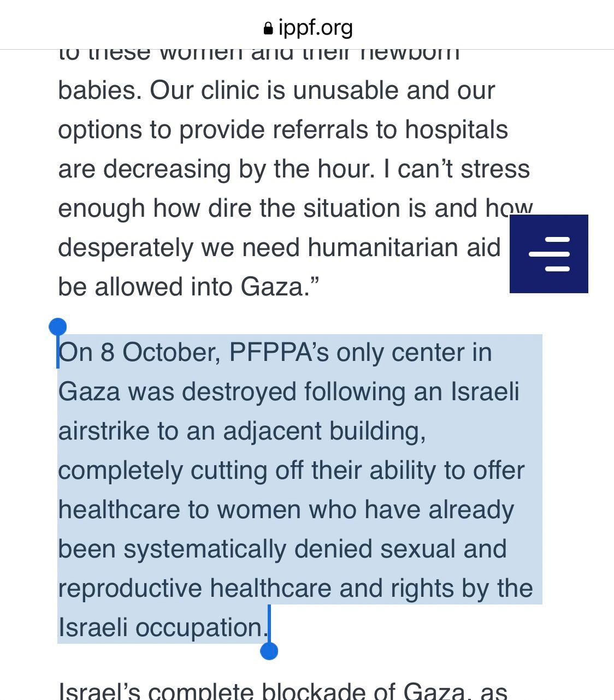Image resolution: width=614 pixels, height=700 pixels.
Task: Click the bottom text selection handle
Action: (x=269, y=650)
